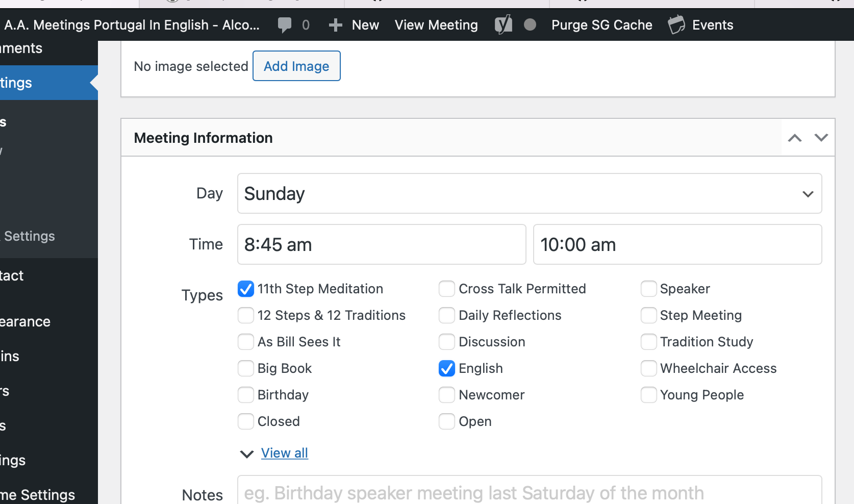Click the Events calendar icon
This screenshot has height=504, width=854.
(676, 25)
